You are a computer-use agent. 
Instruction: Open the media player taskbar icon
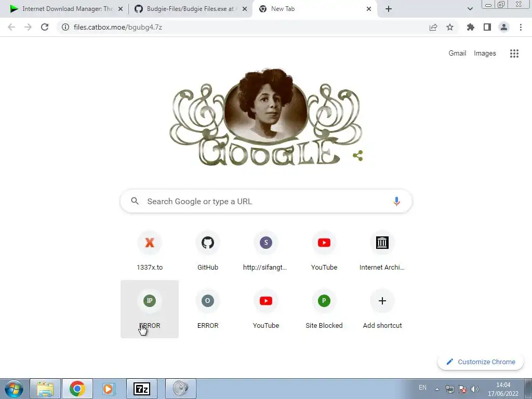pyautogui.click(x=109, y=389)
